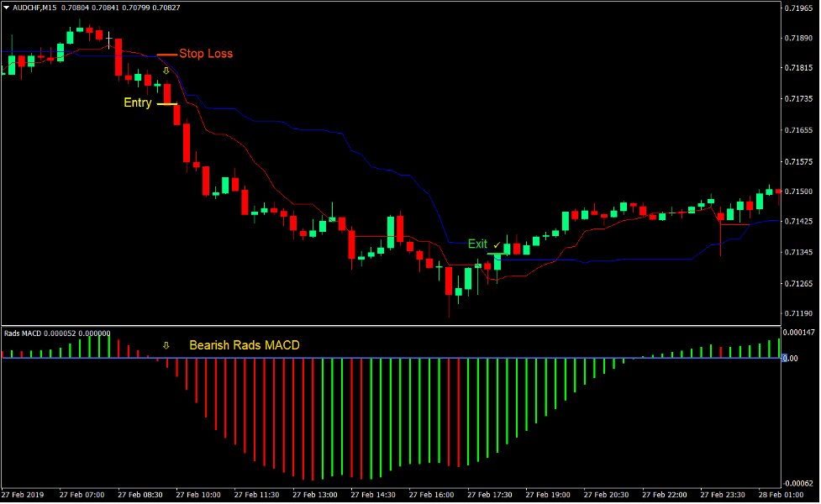This screenshot has width=821, height=504.
Task: Click the Rads MACD indicator name
Action: (x=22, y=333)
